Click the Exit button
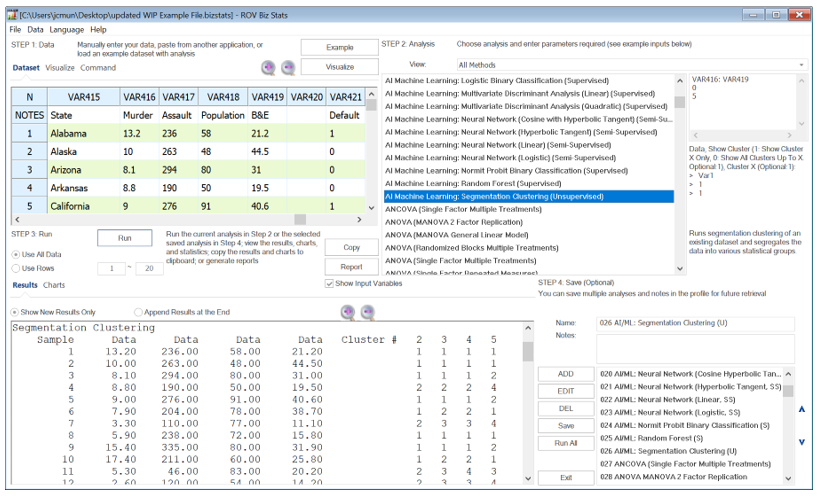This screenshot has height=499, width=822. coord(566,478)
